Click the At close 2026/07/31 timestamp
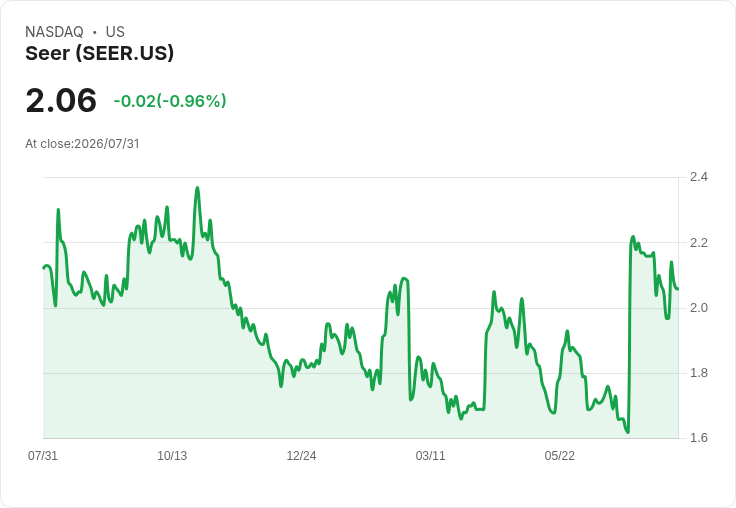Image resolution: width=736 pixels, height=508 pixels. (x=82, y=144)
